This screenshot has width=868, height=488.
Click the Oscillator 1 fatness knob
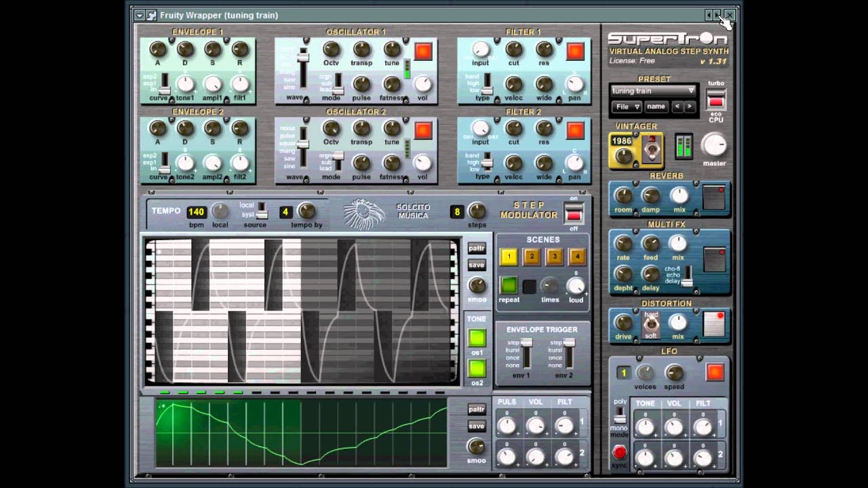[x=392, y=84]
